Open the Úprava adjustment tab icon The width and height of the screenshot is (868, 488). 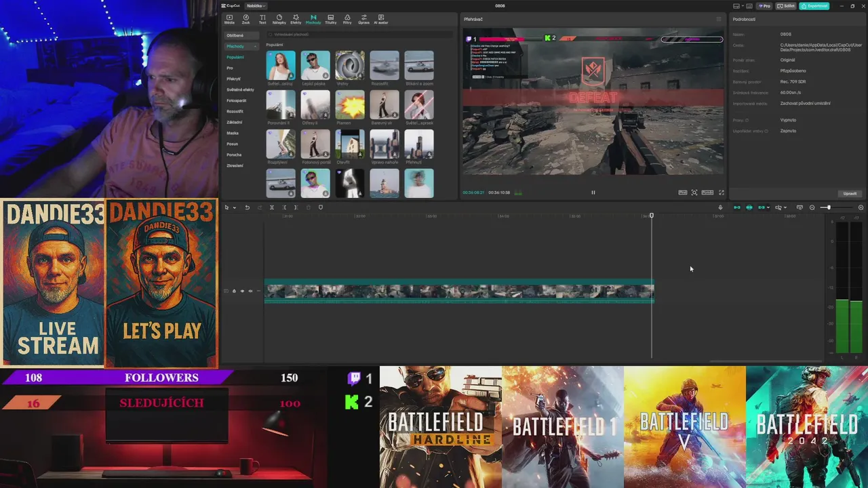coord(364,18)
